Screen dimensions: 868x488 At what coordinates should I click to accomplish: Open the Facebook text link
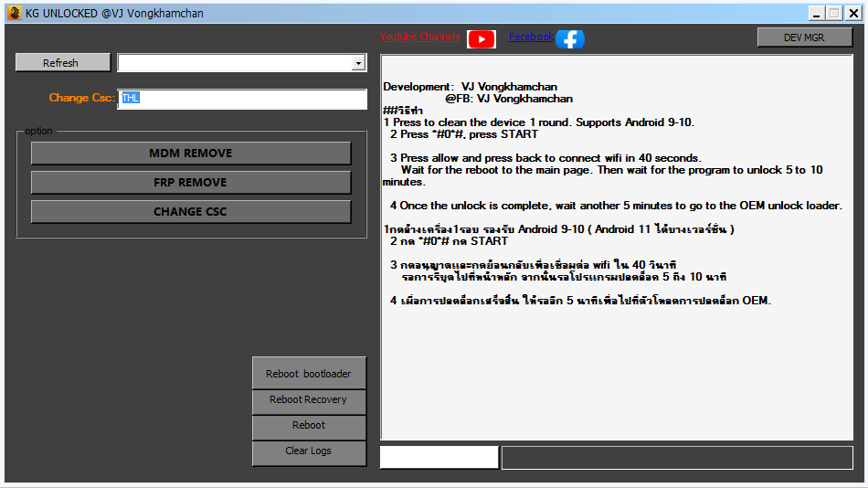click(531, 37)
